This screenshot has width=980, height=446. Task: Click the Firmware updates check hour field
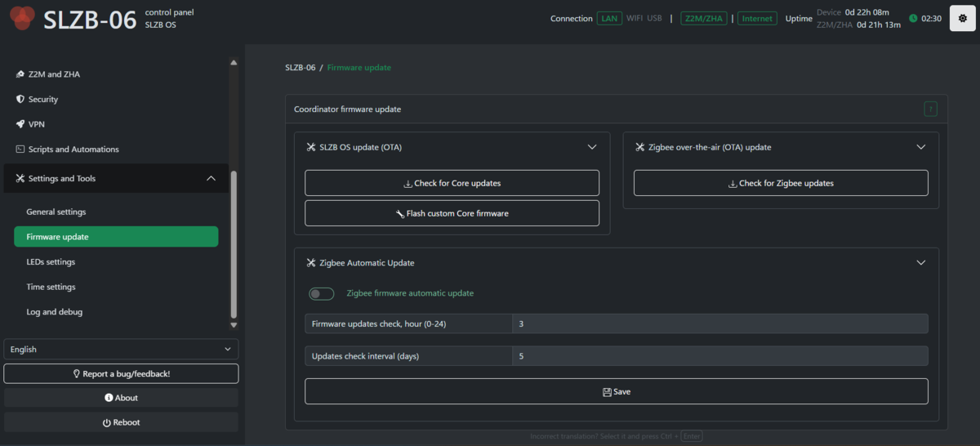pyautogui.click(x=719, y=324)
